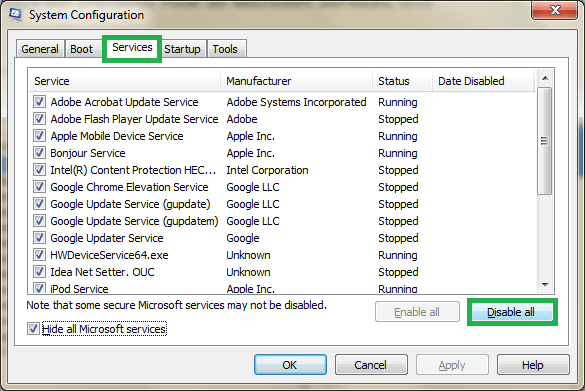Click the Enable all button

(417, 312)
